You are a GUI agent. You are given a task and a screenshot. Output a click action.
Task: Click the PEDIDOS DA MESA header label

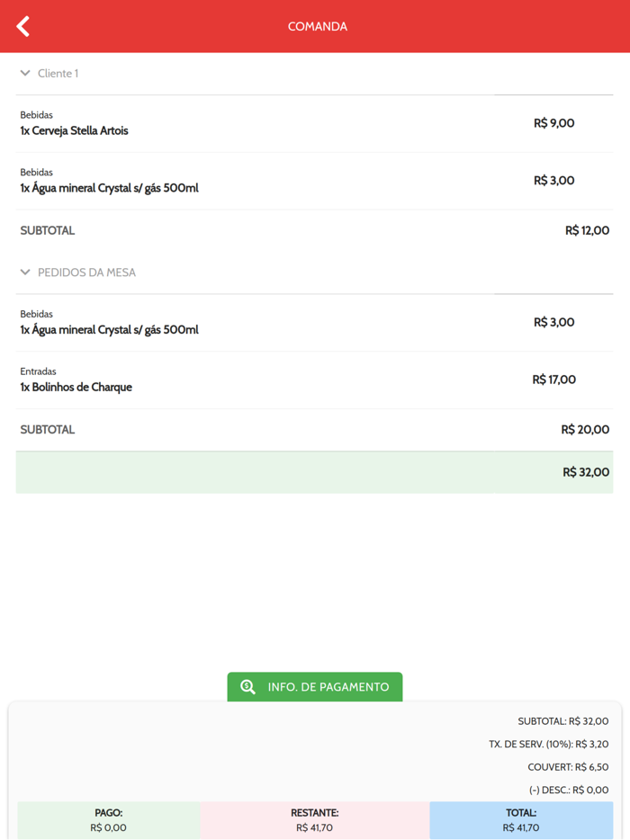86,273
